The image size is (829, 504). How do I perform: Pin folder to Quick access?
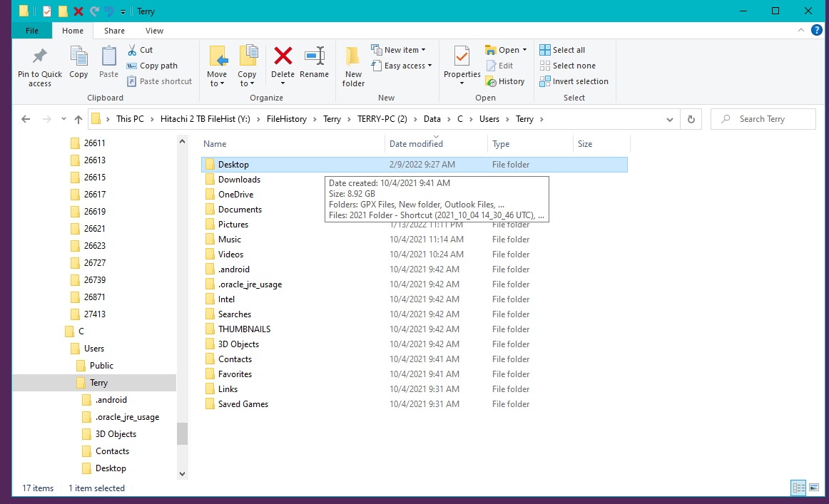point(40,66)
